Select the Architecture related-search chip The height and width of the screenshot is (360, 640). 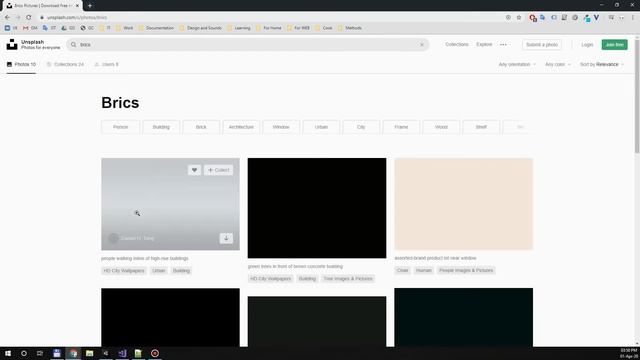241,127
